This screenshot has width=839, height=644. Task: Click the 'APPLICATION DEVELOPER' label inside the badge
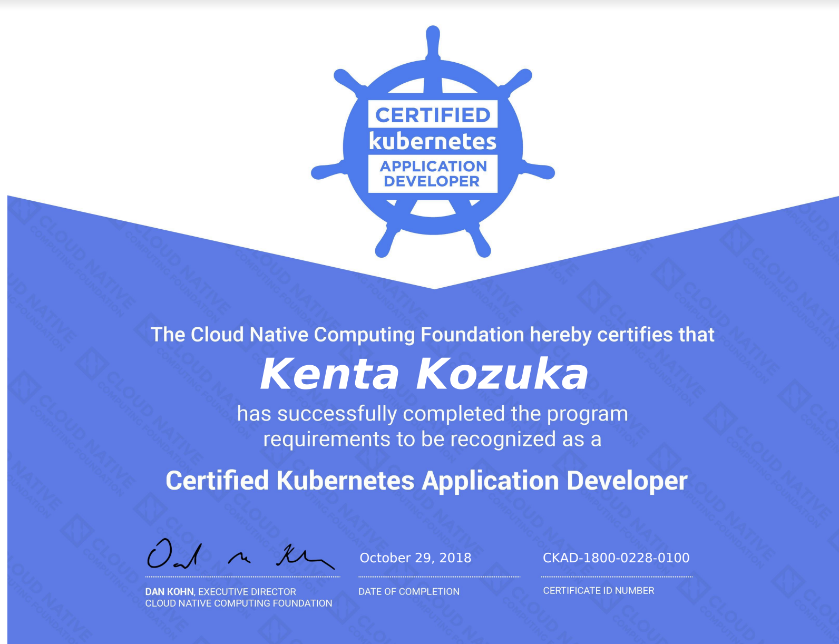[433, 173]
